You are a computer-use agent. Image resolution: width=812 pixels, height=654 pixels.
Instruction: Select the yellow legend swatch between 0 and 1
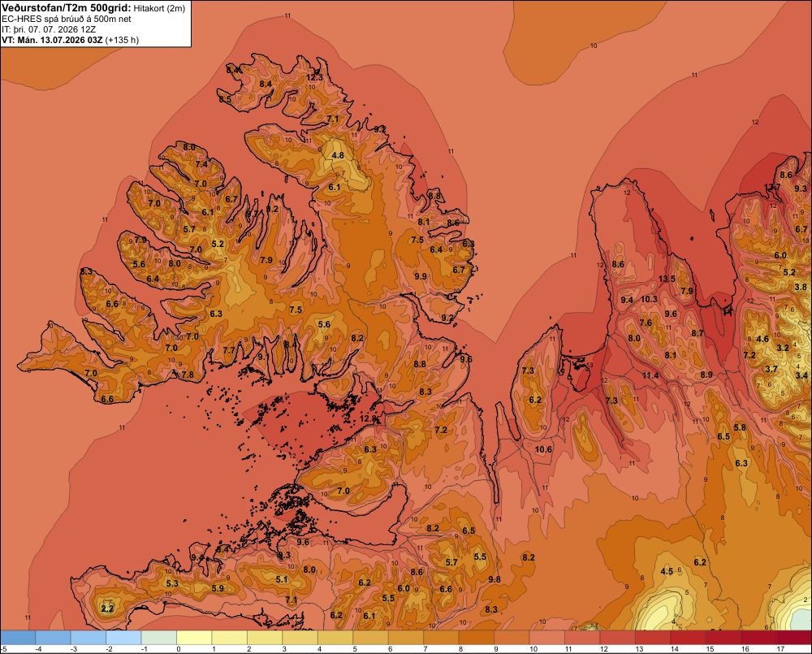pyautogui.click(x=194, y=638)
